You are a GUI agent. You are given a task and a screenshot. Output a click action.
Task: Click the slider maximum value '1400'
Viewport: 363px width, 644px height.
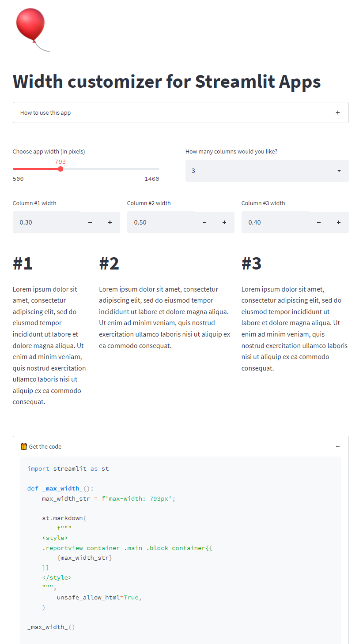tap(151, 179)
